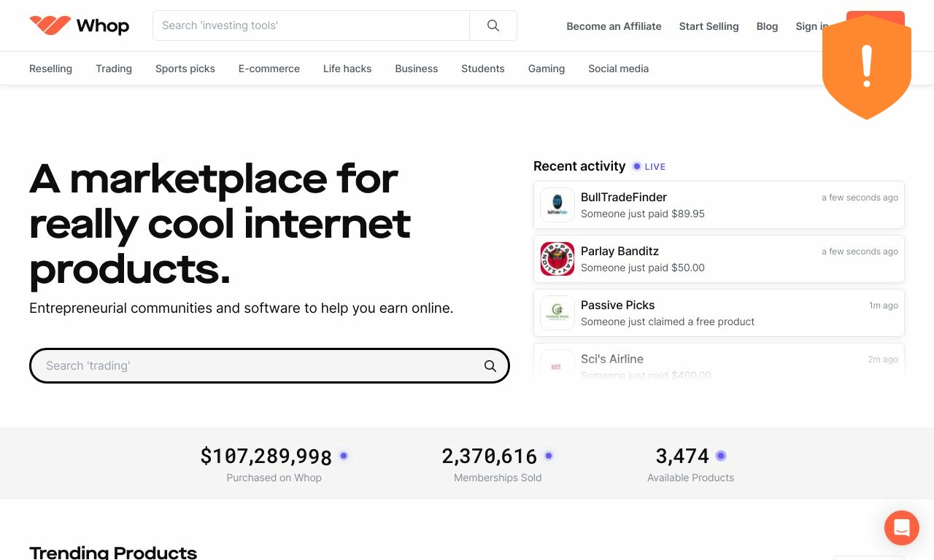
Task: Click 'Someone just paid $89.95' text
Action: click(643, 214)
